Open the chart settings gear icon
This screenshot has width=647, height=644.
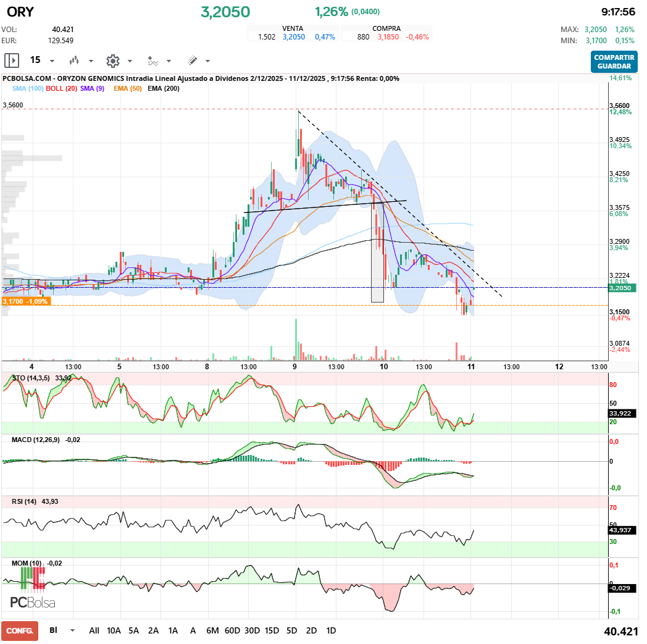pos(112,61)
